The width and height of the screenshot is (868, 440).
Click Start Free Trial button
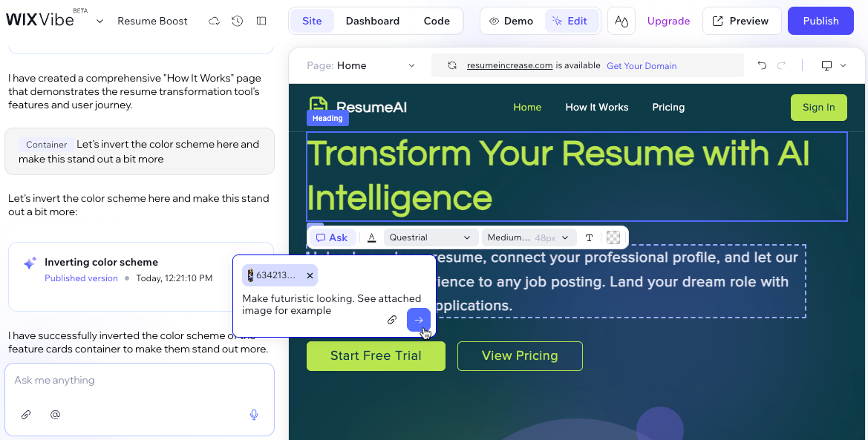pos(376,356)
